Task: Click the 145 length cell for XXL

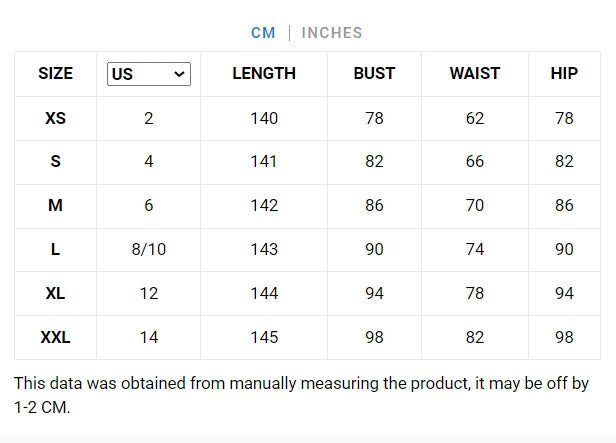Action: [264, 338]
